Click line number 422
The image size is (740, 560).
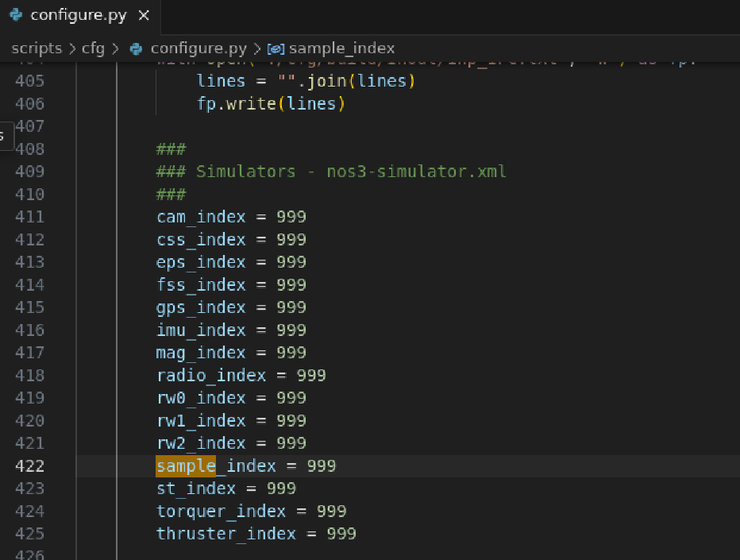29,466
